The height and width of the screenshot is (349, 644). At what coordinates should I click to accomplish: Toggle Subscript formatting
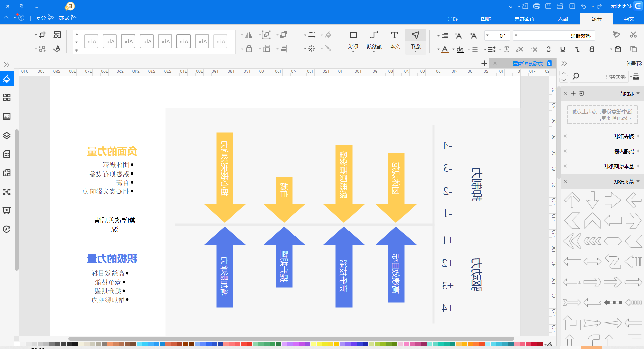[x=520, y=49]
